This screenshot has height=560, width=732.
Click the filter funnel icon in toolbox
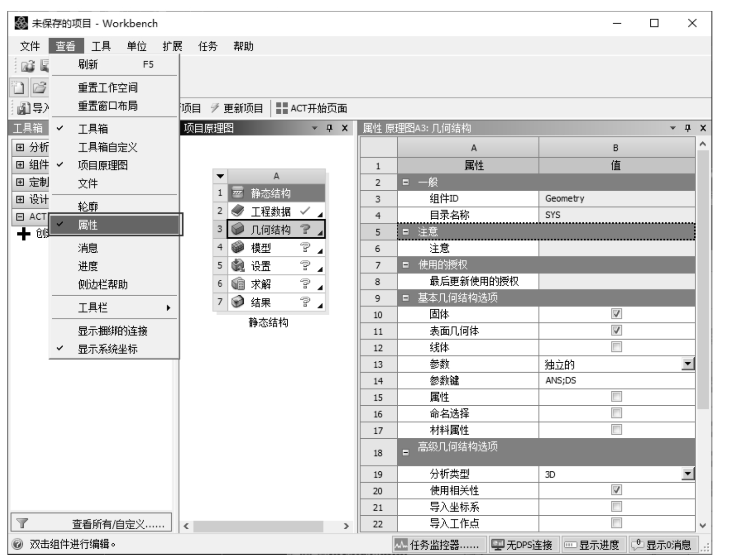tap(22, 523)
